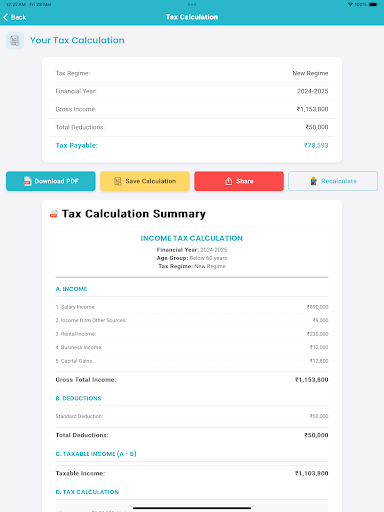Select the Recalculate button

click(333, 181)
